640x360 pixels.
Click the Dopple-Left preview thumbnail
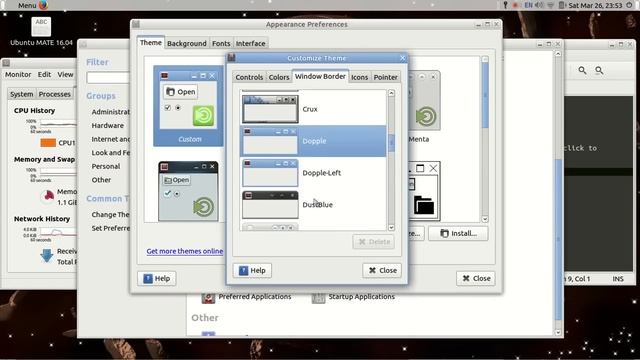click(x=270, y=173)
